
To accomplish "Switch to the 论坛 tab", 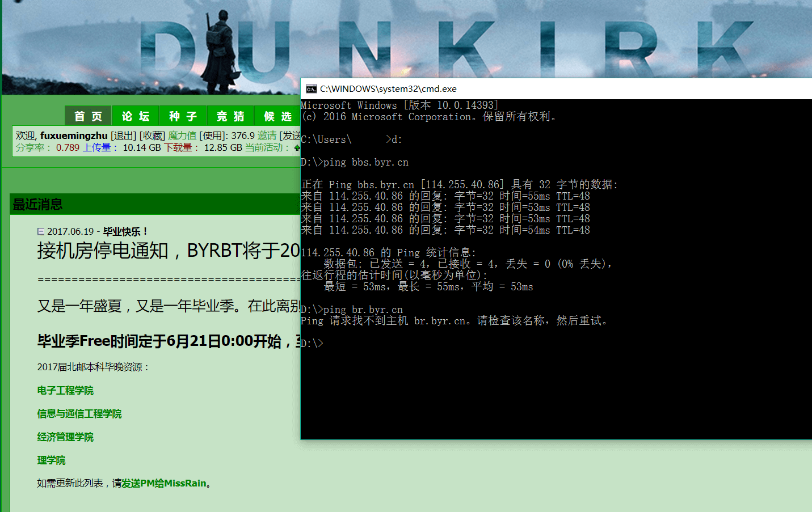I will [136, 116].
